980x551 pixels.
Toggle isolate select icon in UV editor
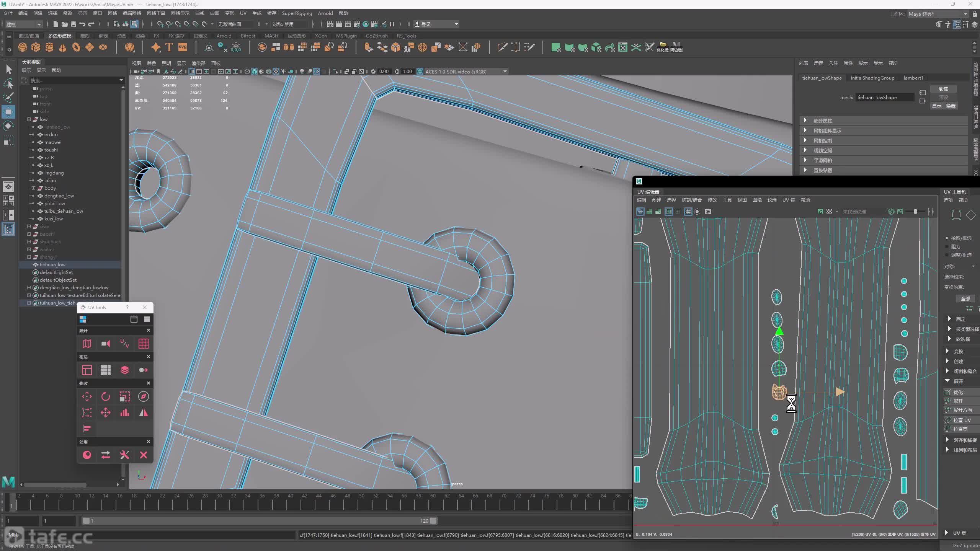pyautogui.click(x=697, y=212)
